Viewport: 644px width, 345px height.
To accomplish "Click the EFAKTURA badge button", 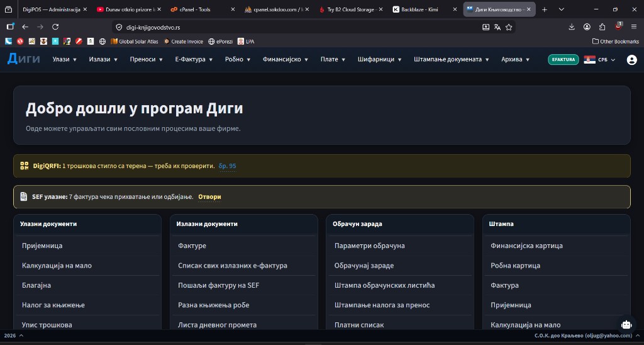I will tap(563, 60).
